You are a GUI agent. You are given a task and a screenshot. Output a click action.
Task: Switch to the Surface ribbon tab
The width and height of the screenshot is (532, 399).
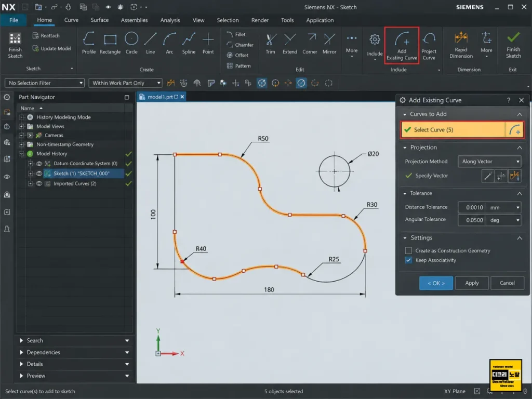point(99,20)
